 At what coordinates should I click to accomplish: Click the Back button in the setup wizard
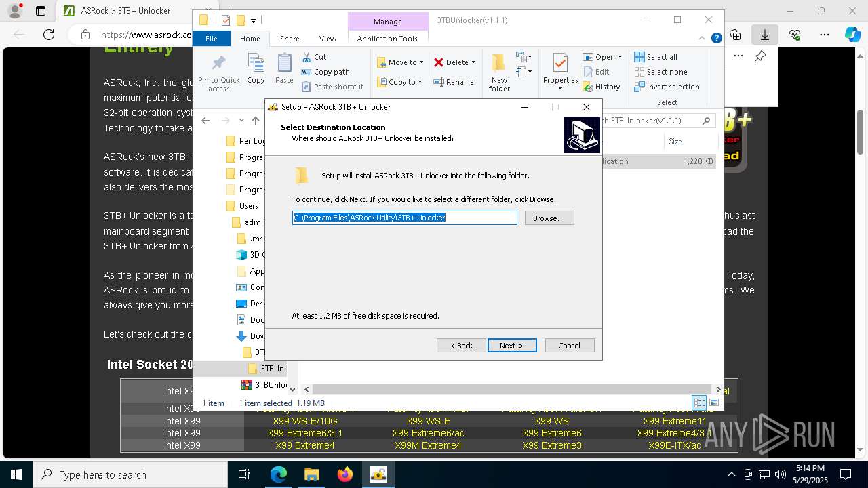pyautogui.click(x=461, y=346)
